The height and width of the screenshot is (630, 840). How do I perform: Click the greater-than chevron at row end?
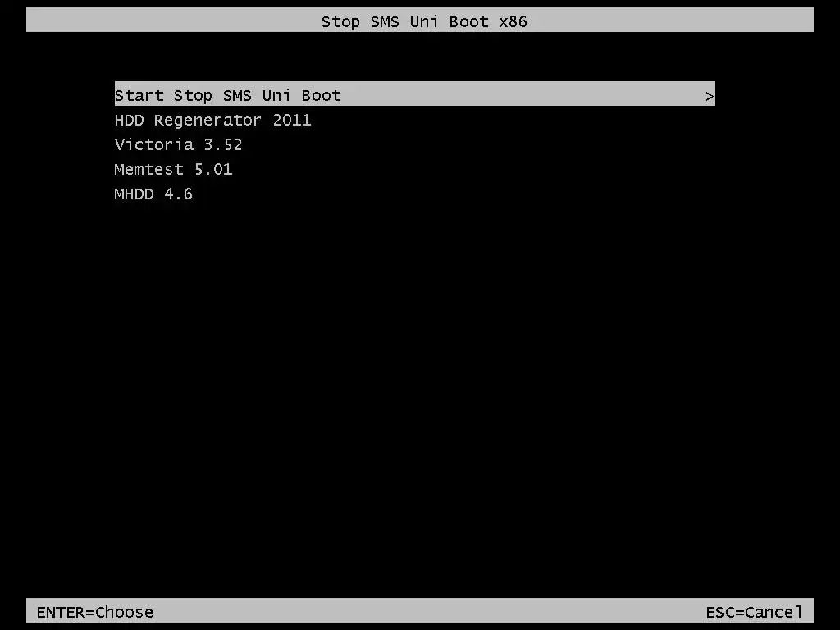tap(710, 97)
